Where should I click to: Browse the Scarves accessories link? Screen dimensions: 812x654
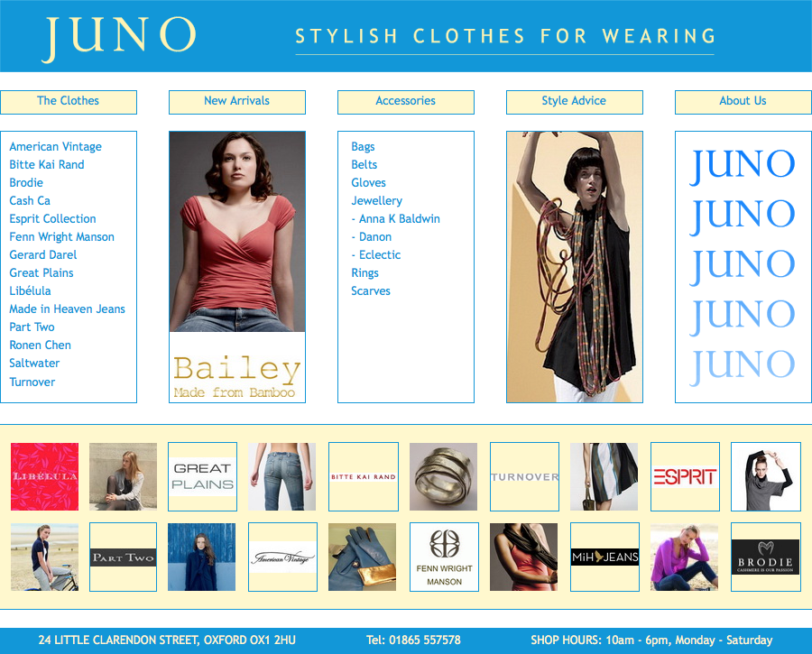click(x=371, y=291)
